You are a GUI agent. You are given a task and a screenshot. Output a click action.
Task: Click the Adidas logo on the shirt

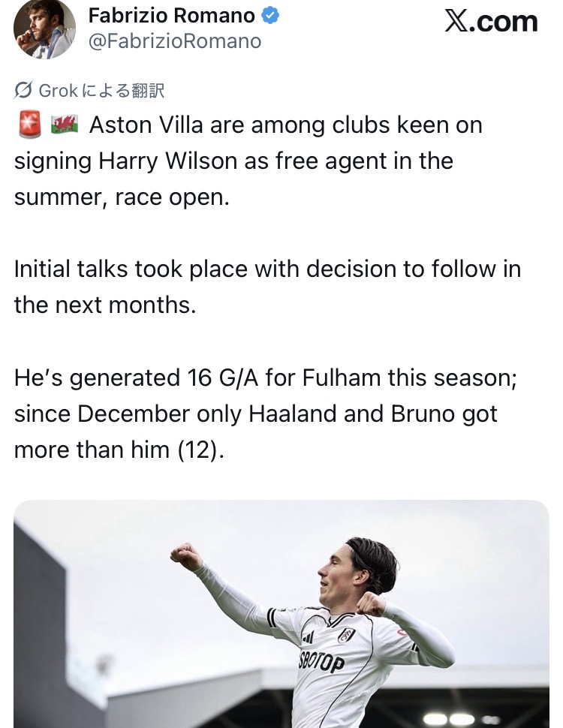tap(308, 637)
